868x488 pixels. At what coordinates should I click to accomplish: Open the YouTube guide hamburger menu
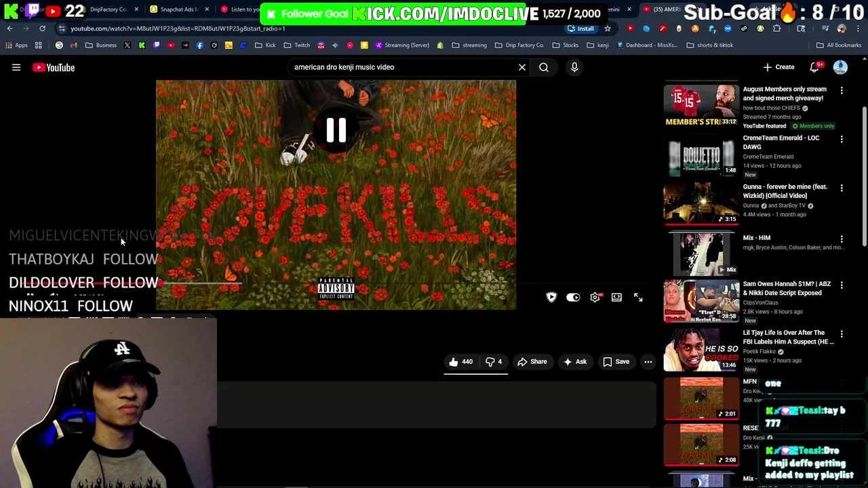16,67
